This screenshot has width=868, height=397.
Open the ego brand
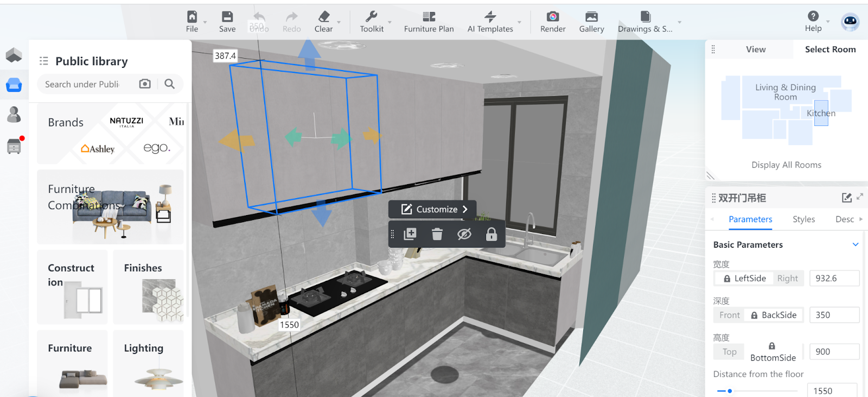click(x=157, y=148)
